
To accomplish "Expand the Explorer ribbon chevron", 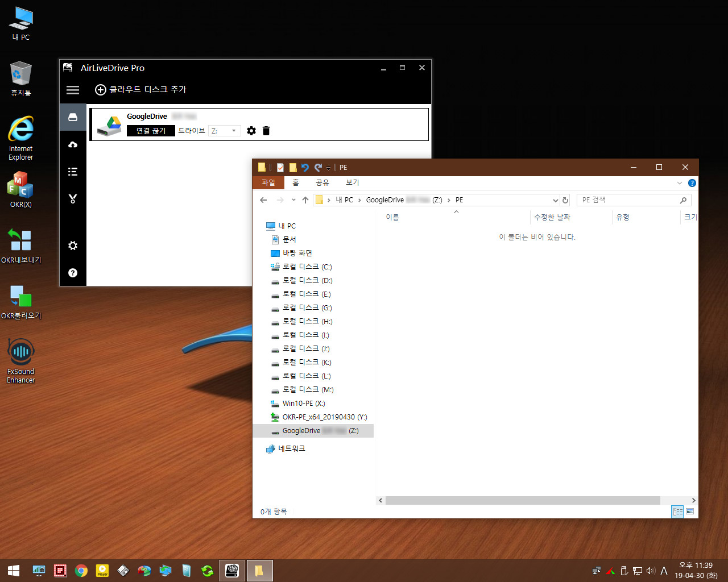I will [x=679, y=183].
